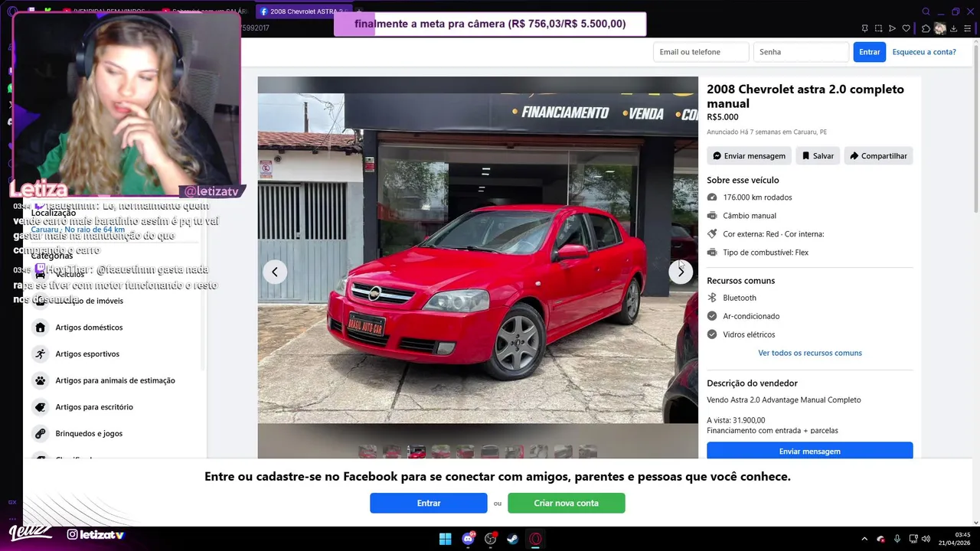Click the Caruaru location radius link
The height and width of the screenshot is (551, 980).
[78, 230]
